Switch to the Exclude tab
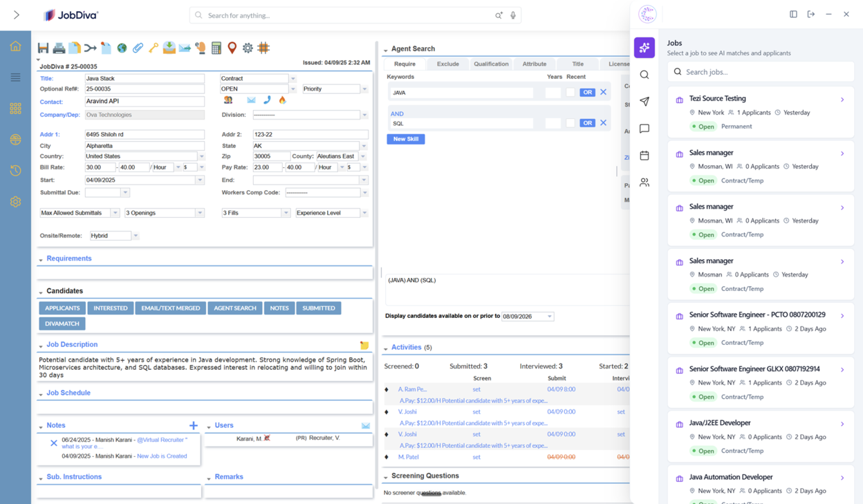The width and height of the screenshot is (863, 504). click(447, 64)
